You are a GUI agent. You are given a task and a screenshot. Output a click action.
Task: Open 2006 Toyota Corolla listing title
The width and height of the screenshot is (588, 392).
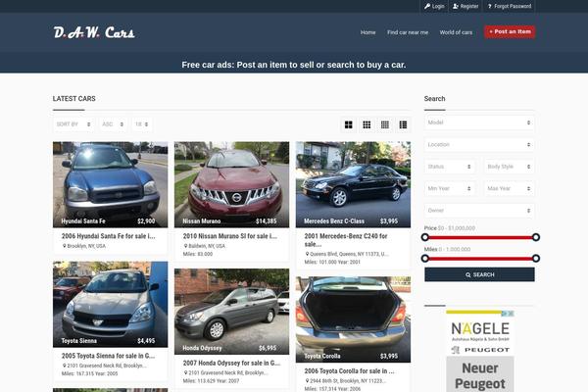pos(349,371)
